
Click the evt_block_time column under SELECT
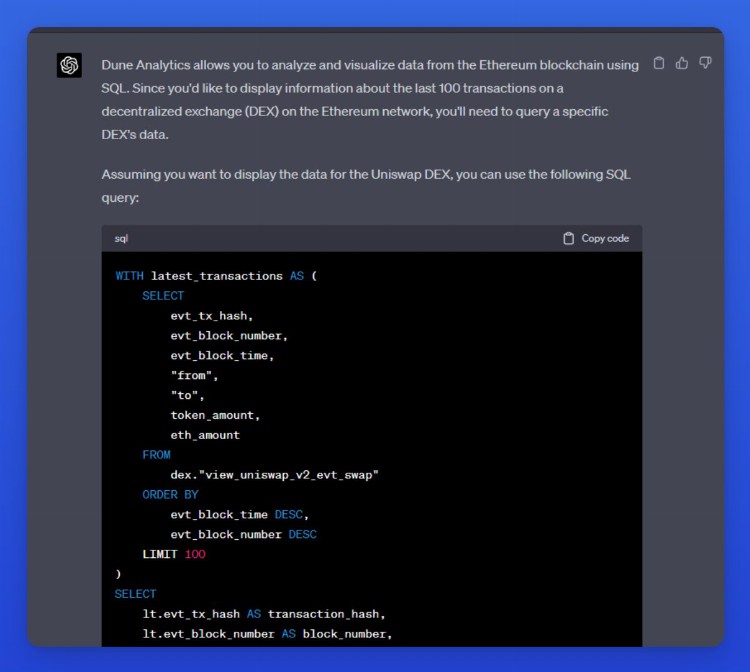pyautogui.click(x=222, y=355)
